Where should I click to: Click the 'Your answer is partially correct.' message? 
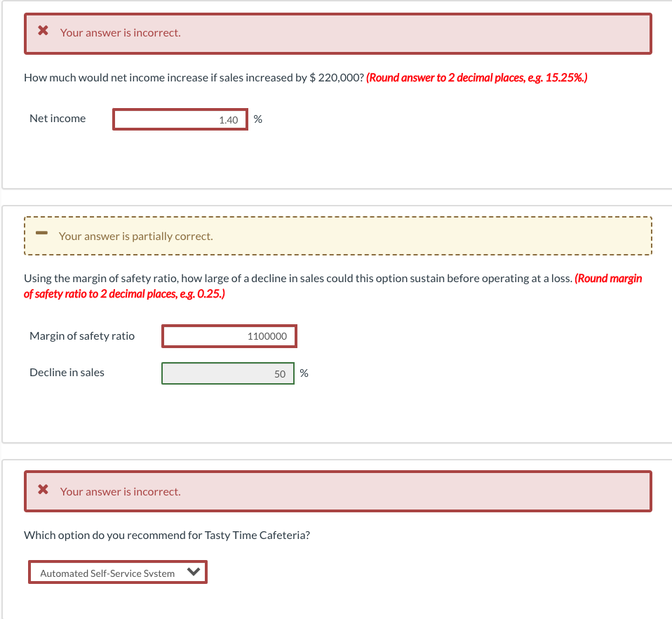pyautogui.click(x=136, y=237)
